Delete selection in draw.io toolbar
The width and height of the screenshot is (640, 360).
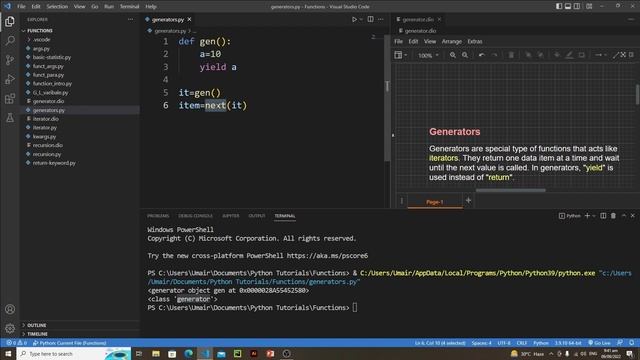tap(511, 55)
